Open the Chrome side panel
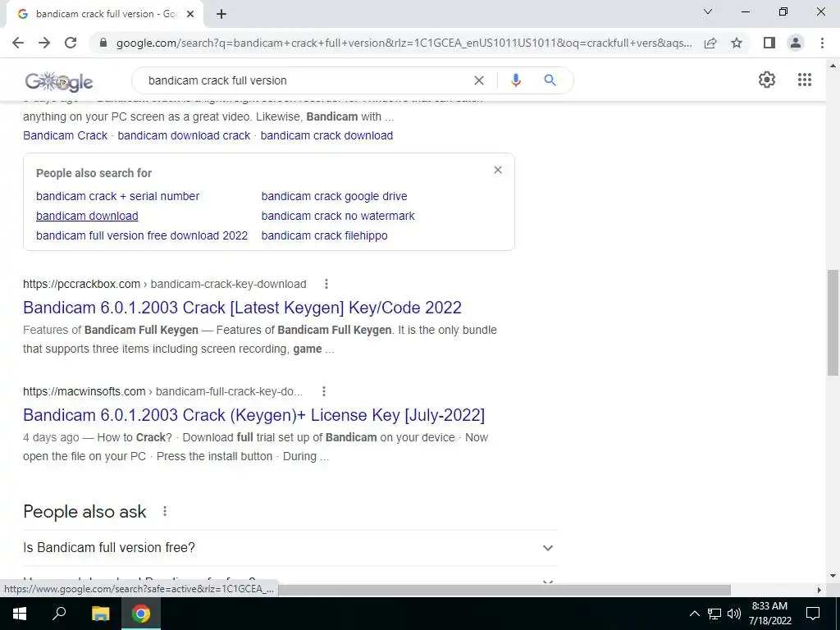840x630 pixels. pos(769,43)
